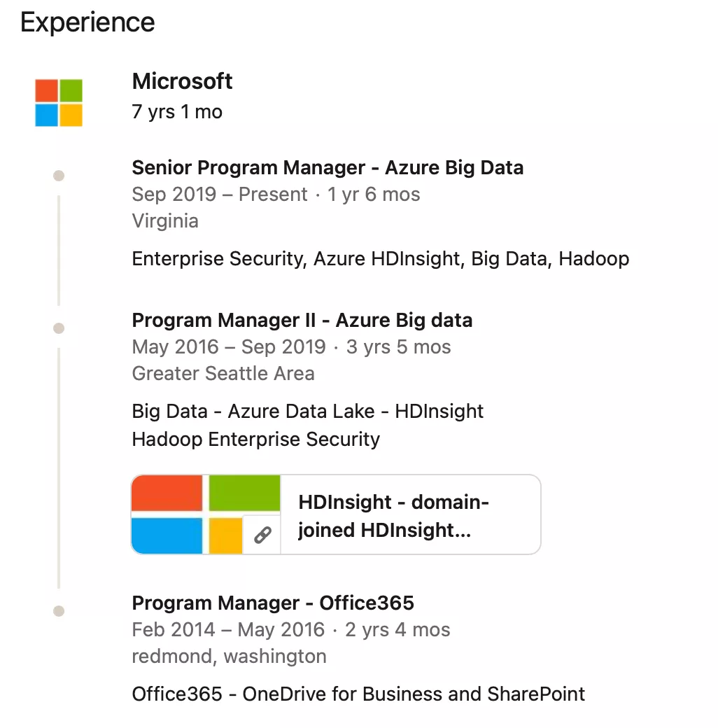Click the Virginia location text

tap(165, 221)
